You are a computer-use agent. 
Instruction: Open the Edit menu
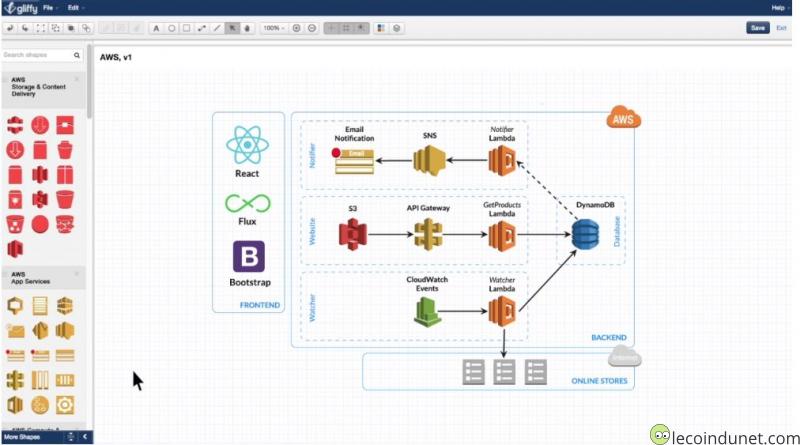(76, 8)
